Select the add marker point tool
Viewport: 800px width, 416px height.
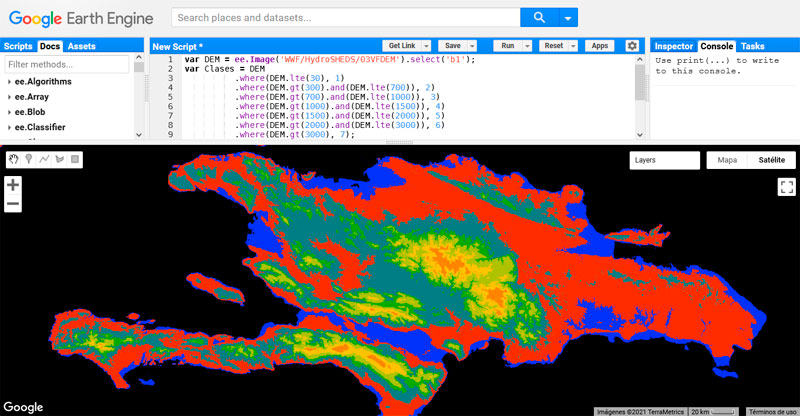coord(29,159)
